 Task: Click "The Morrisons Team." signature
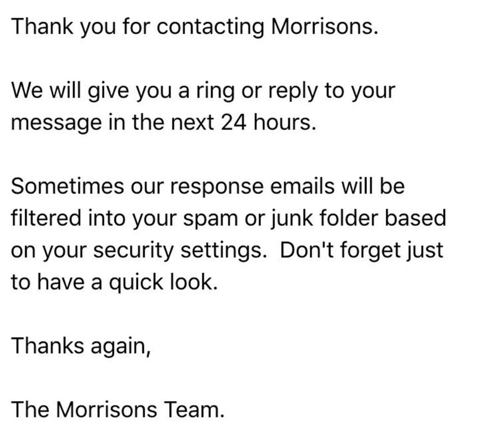coord(117,410)
